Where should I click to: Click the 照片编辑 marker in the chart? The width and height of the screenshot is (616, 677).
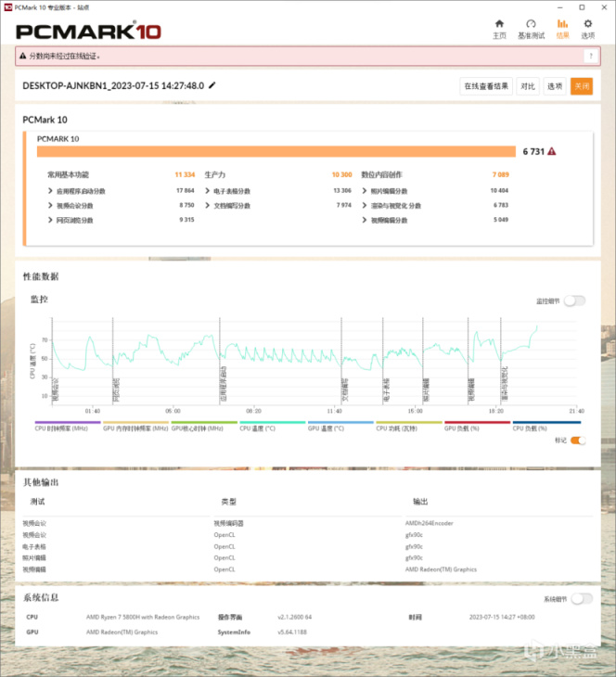427,390
